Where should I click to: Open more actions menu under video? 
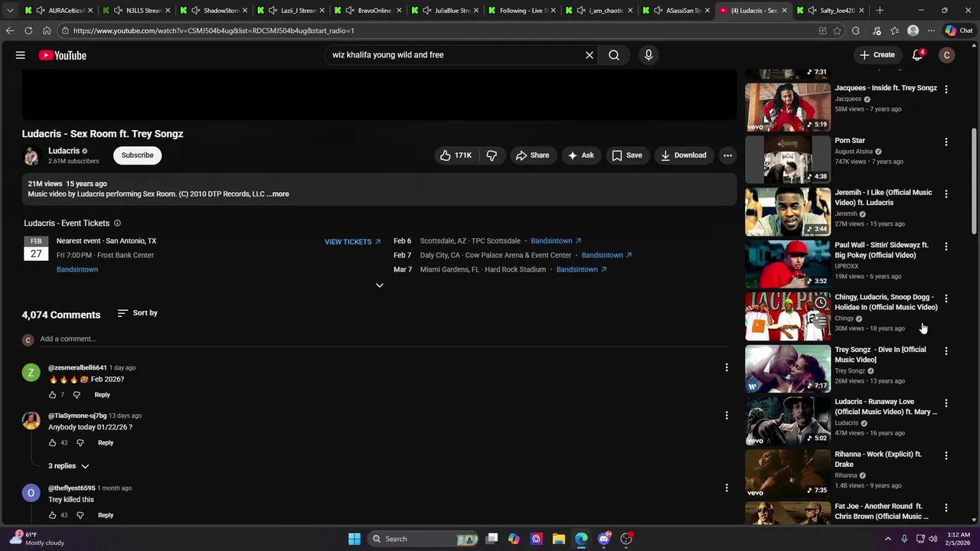pos(727,155)
